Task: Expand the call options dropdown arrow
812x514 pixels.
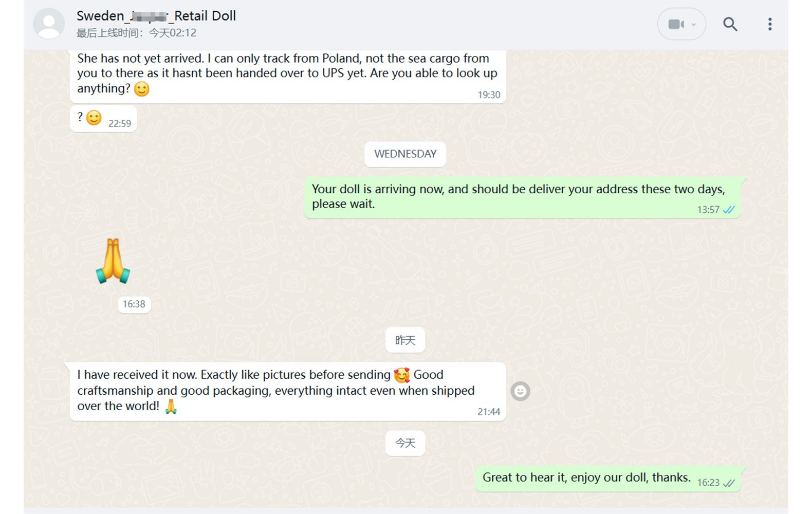Action: pyautogui.click(x=694, y=24)
